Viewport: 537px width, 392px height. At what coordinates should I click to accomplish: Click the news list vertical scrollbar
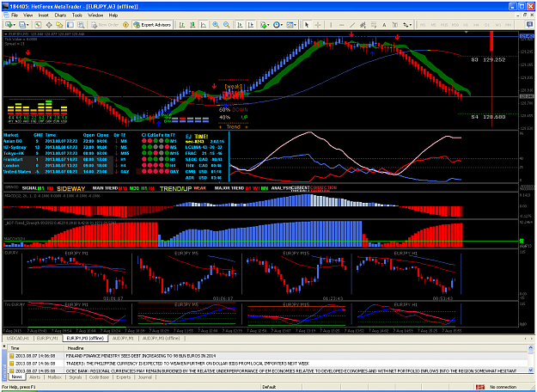[x=530, y=359]
